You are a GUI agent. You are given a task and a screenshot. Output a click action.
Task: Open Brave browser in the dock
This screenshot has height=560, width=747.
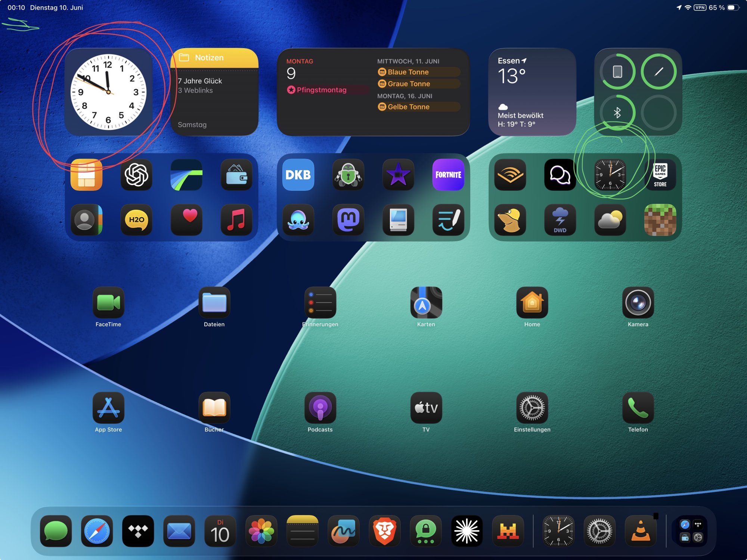click(x=385, y=531)
